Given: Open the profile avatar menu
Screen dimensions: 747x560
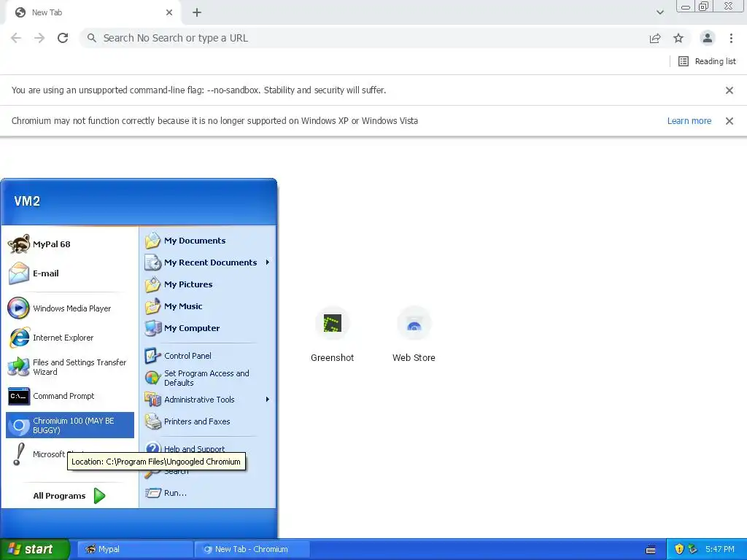Looking at the screenshot, I should pos(708,38).
